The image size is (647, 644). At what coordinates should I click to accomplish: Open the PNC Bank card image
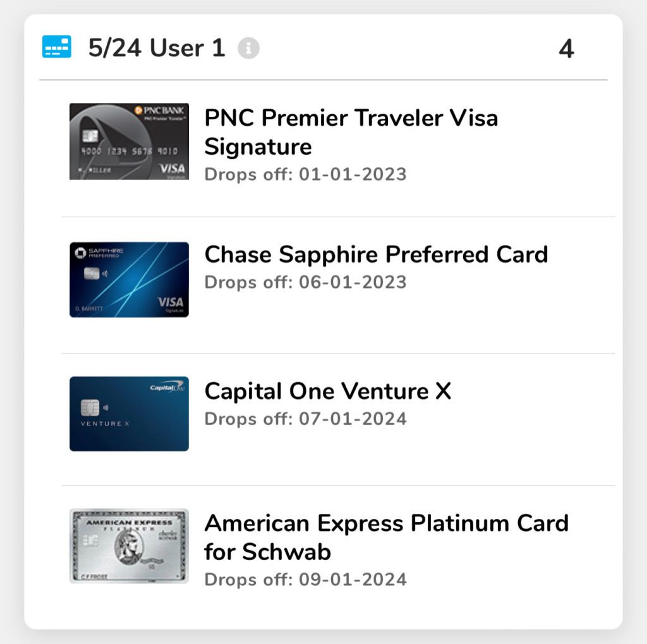(129, 141)
